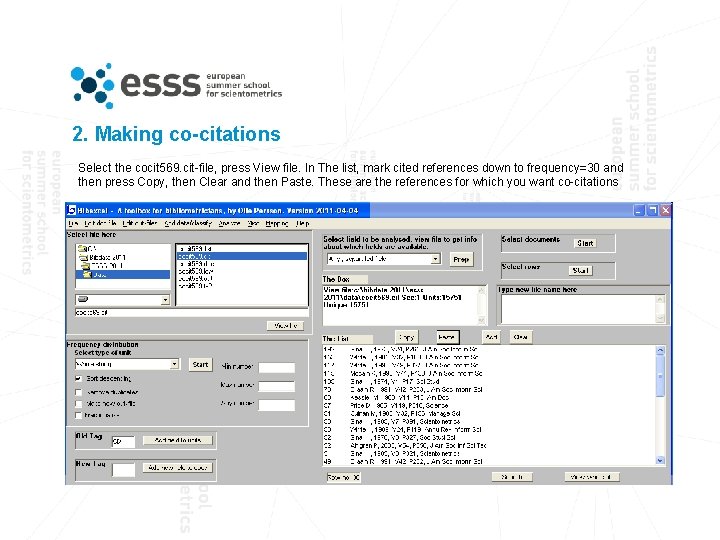
Task: Click the drive icon in drive selector
Action: coord(83,299)
